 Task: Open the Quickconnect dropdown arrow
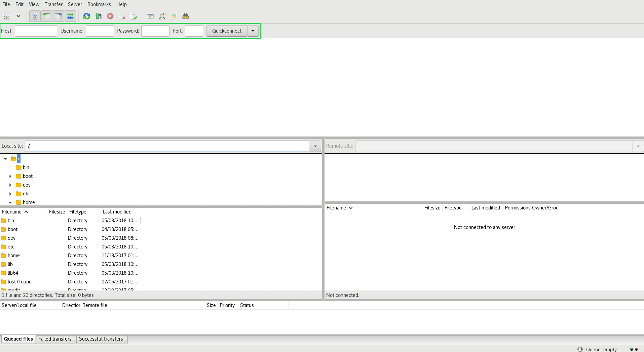tap(253, 31)
